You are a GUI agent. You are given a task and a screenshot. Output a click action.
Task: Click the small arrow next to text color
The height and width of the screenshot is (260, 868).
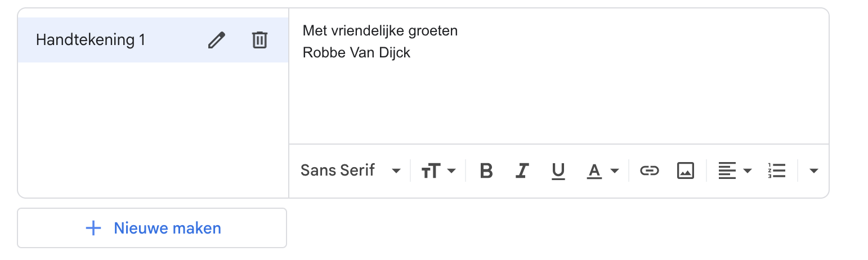point(615,171)
